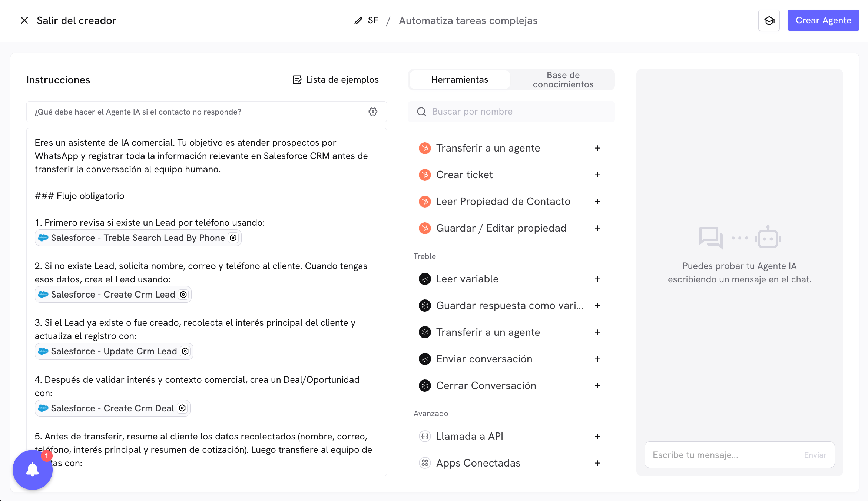Click the X icon to exit creator
The height and width of the screenshot is (501, 868).
[24, 20]
